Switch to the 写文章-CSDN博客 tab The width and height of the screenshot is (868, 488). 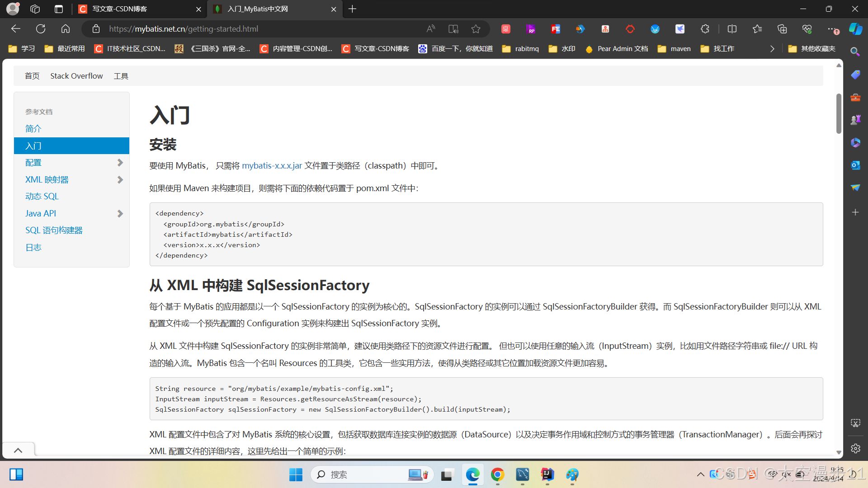click(x=136, y=9)
